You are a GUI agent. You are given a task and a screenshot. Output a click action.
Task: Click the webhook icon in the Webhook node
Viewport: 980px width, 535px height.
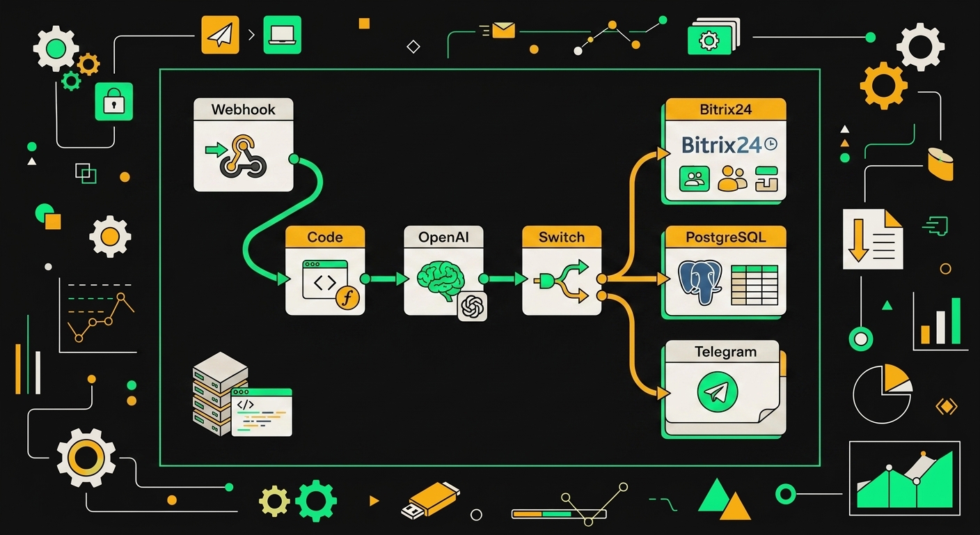pyautogui.click(x=243, y=155)
